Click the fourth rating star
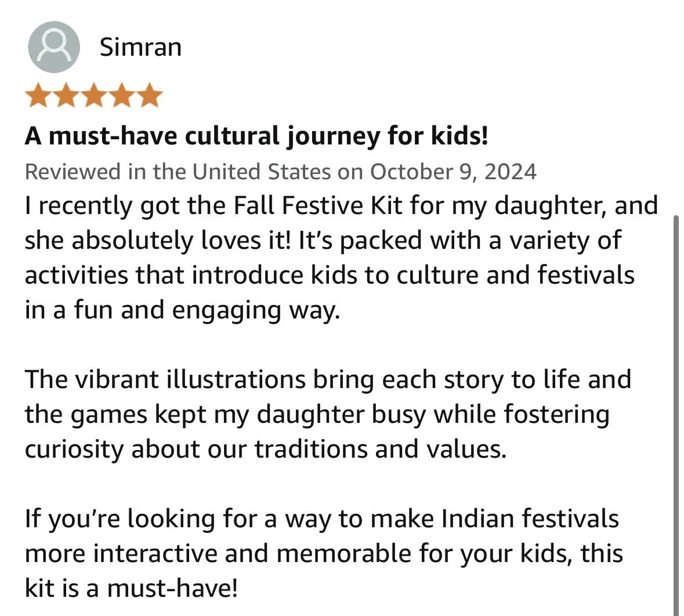The width and height of the screenshot is (684, 616). point(121,96)
